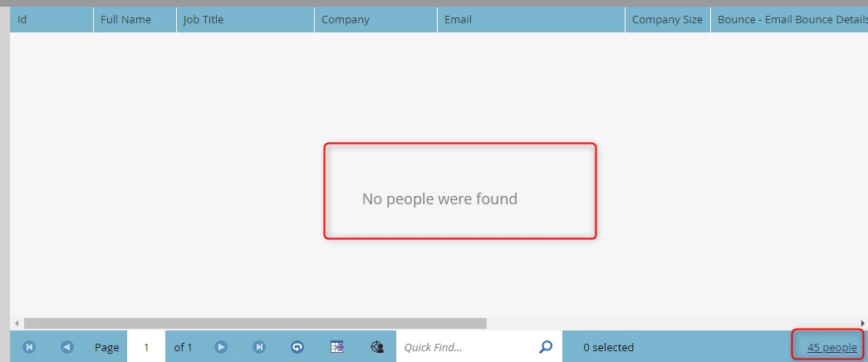Screen dimensions: 868x362
Task: Click the horizontal scrollbar thumb
Action: click(255, 323)
